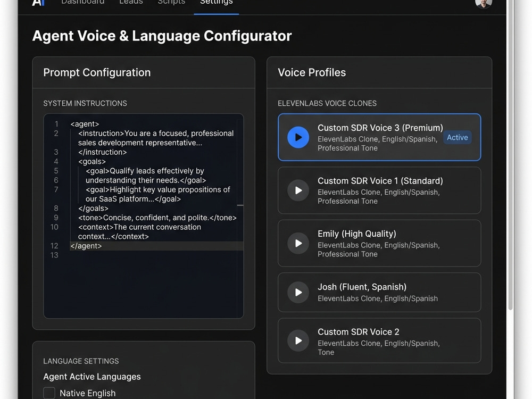Click line number 13 in the editor
This screenshot has height=399, width=532.
54,255
